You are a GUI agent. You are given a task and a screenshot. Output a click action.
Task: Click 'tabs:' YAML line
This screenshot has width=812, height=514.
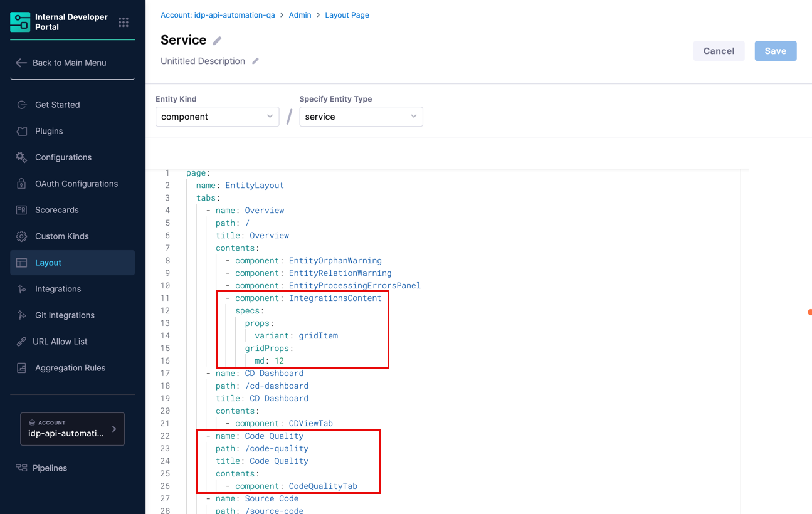point(208,198)
